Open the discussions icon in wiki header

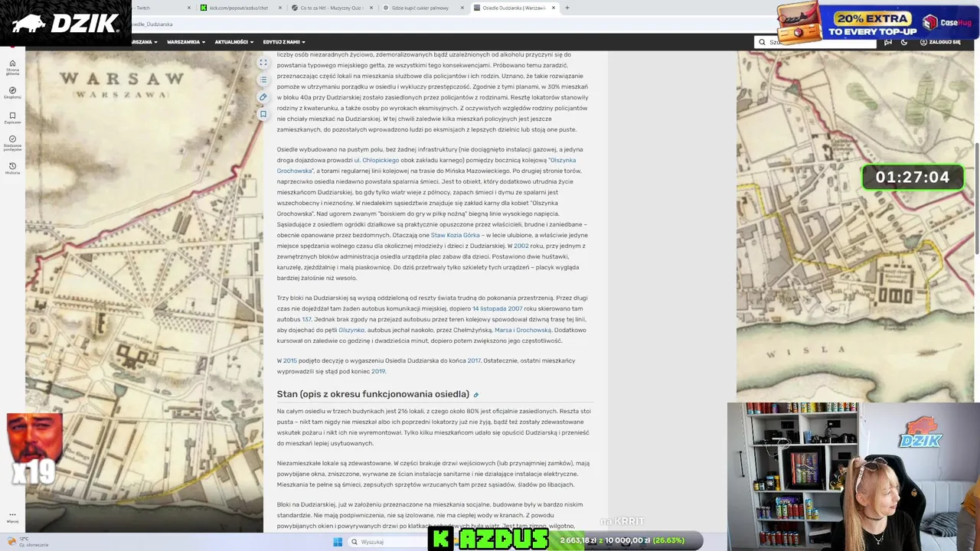click(888, 42)
